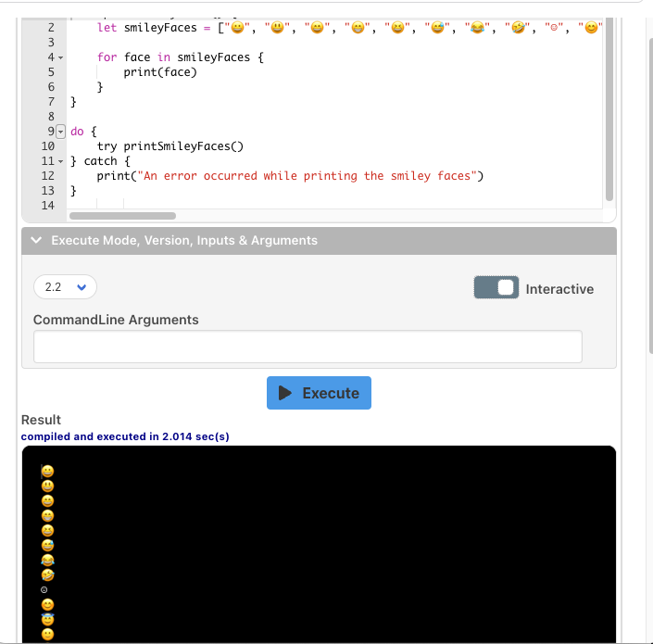Collapse the code fold at line 11
This screenshot has height=644, width=653.
click(61, 161)
